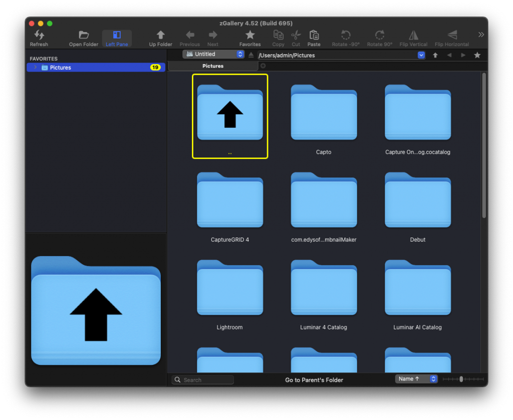Click the Previous arrow in the toolbar
The width and height of the screenshot is (513, 420).
point(190,35)
